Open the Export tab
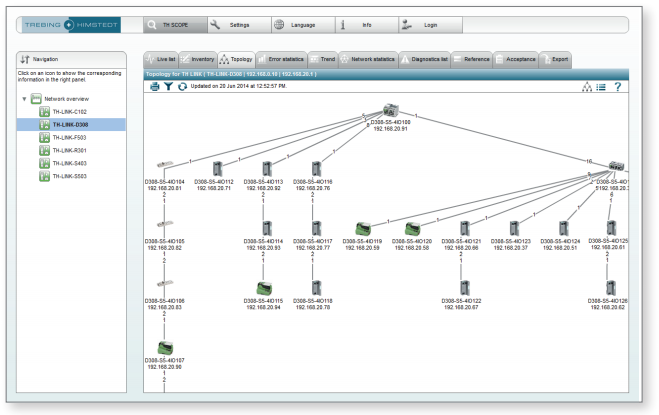The width and height of the screenshot is (659, 415). click(x=555, y=60)
